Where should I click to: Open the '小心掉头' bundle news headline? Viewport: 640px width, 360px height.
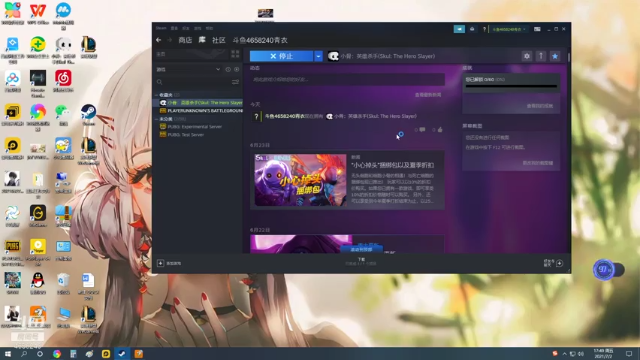click(x=392, y=165)
